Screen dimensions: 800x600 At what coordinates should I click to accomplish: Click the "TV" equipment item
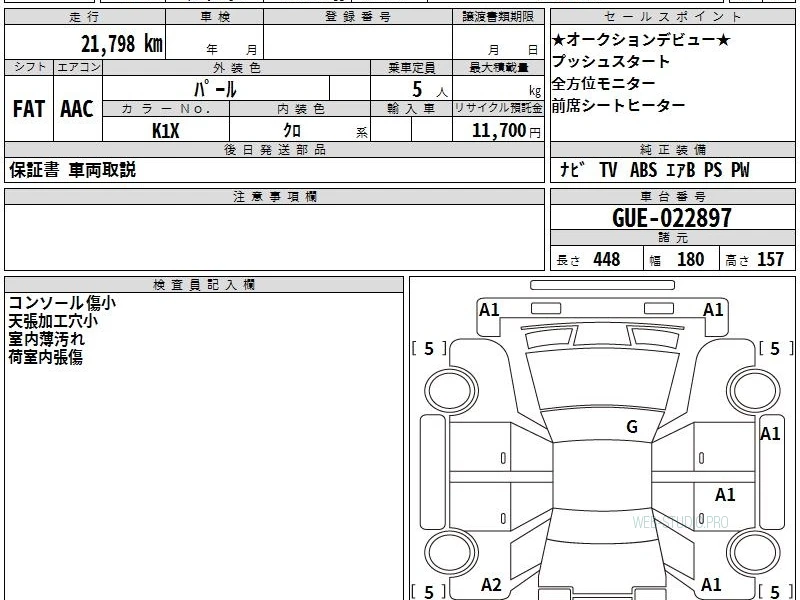pyautogui.click(x=608, y=170)
